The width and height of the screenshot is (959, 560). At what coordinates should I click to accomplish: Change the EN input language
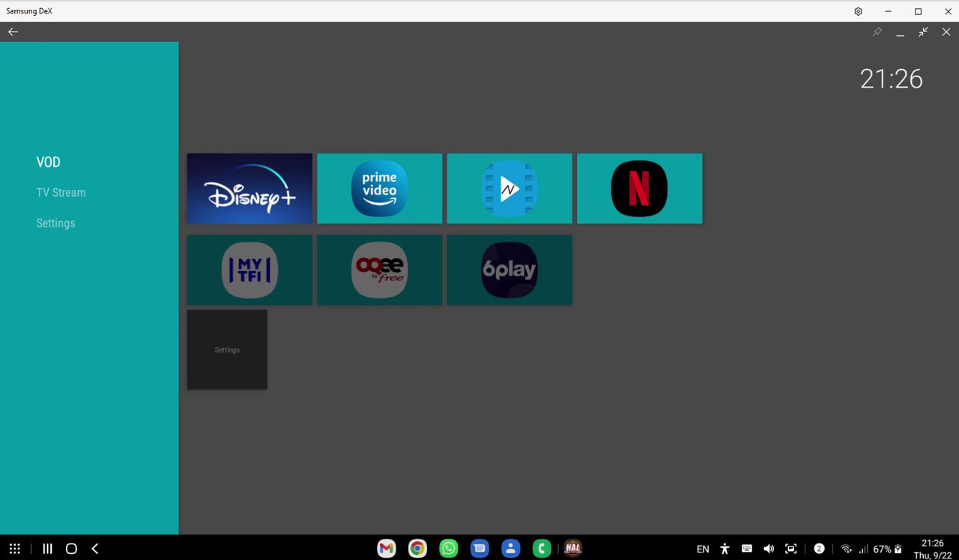pos(703,550)
